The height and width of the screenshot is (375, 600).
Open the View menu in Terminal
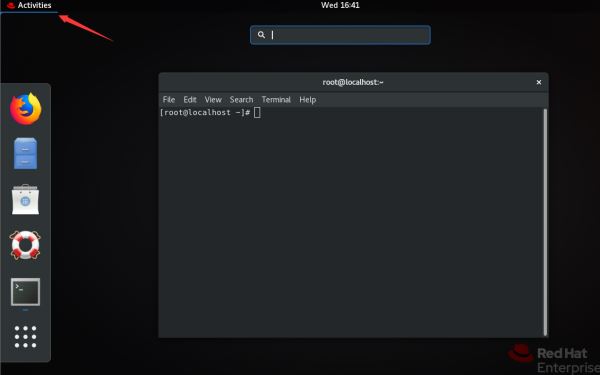[x=213, y=99]
